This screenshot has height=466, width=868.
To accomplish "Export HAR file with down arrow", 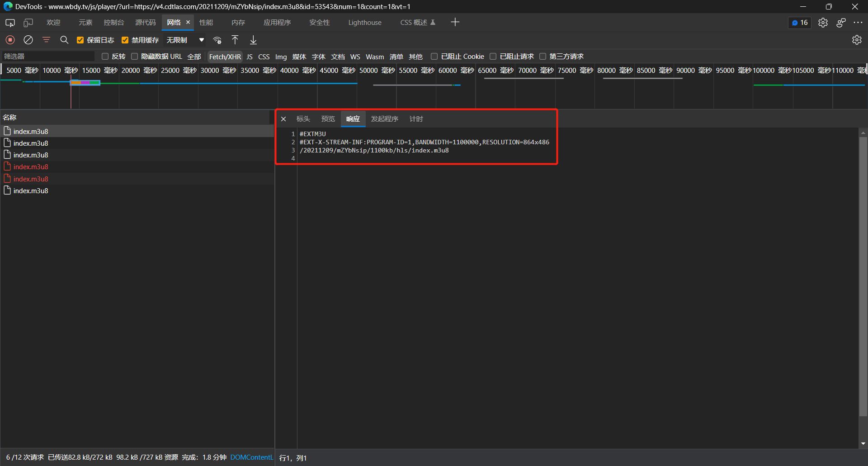I will click(x=254, y=40).
